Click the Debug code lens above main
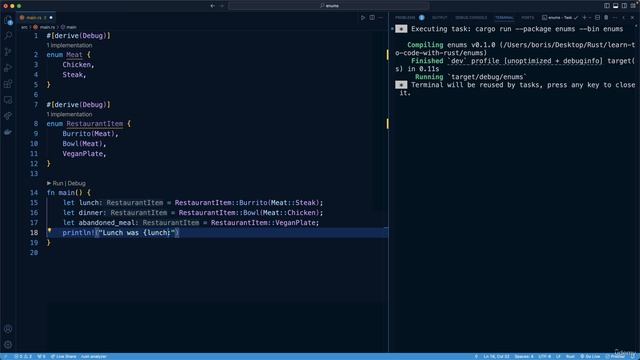Image resolution: width=640 pixels, height=360 pixels. 76,183
